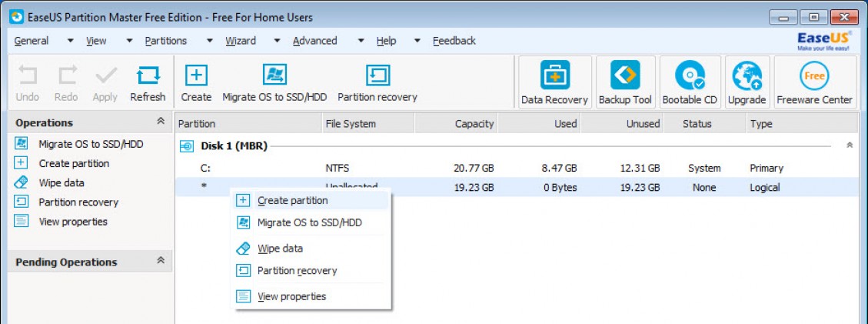Click Partition recovery icon in Operations panel

pos(21,202)
